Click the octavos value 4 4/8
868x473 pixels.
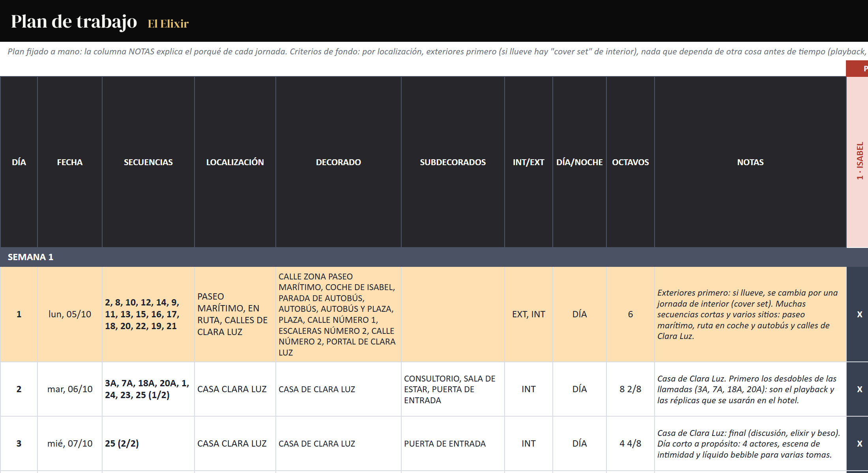630,443
